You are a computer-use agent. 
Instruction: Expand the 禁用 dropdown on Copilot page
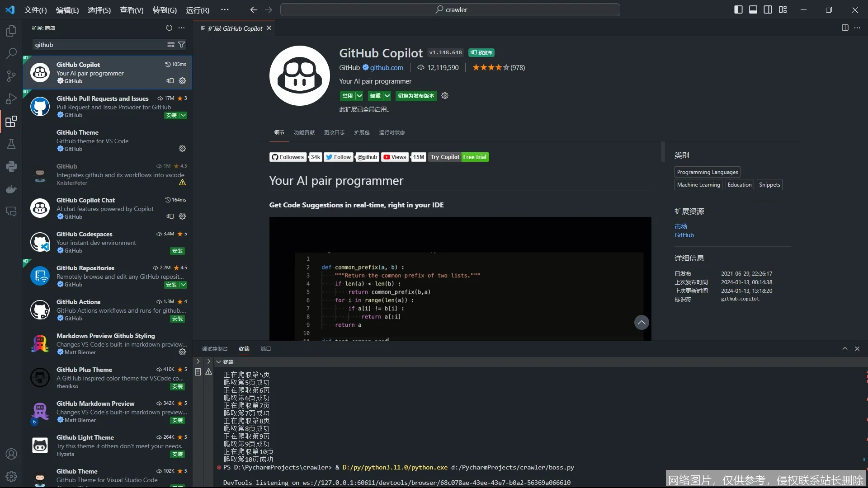359,96
